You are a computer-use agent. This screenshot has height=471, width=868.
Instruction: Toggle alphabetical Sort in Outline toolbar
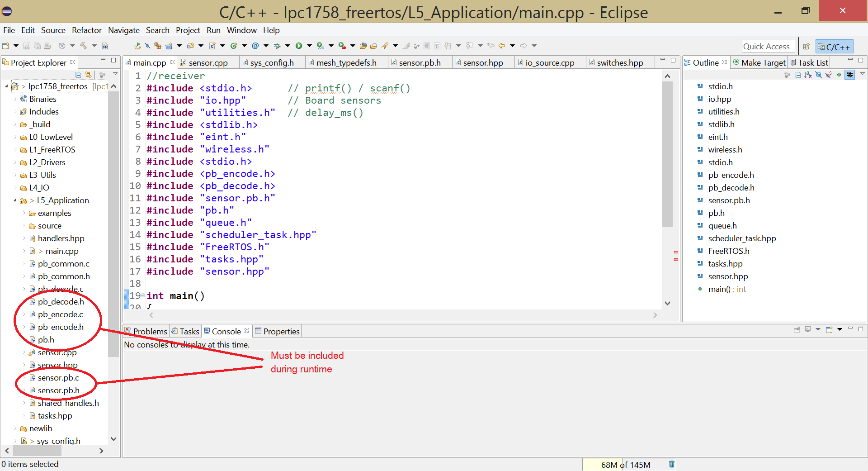click(x=808, y=75)
